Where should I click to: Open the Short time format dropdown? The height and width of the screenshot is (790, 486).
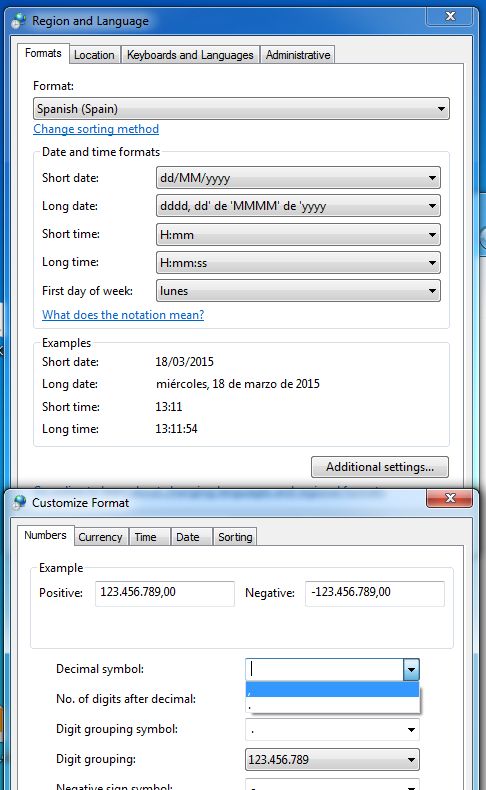pyautogui.click(x=298, y=234)
